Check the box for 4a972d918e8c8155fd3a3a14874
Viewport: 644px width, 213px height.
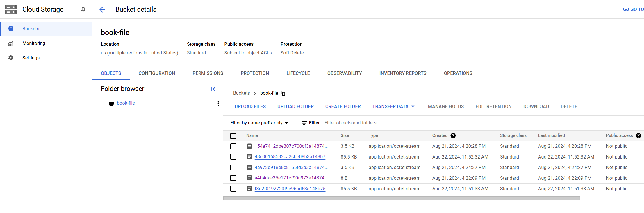pos(233,168)
